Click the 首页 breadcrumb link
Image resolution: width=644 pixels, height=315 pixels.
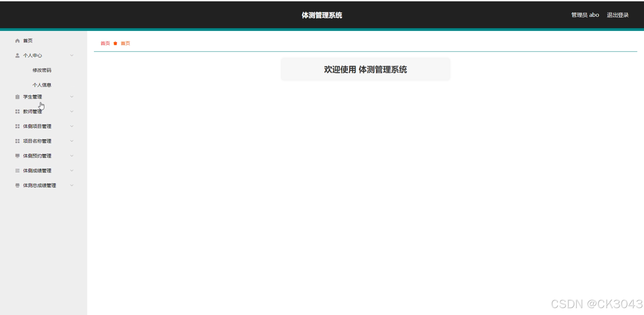tap(105, 43)
